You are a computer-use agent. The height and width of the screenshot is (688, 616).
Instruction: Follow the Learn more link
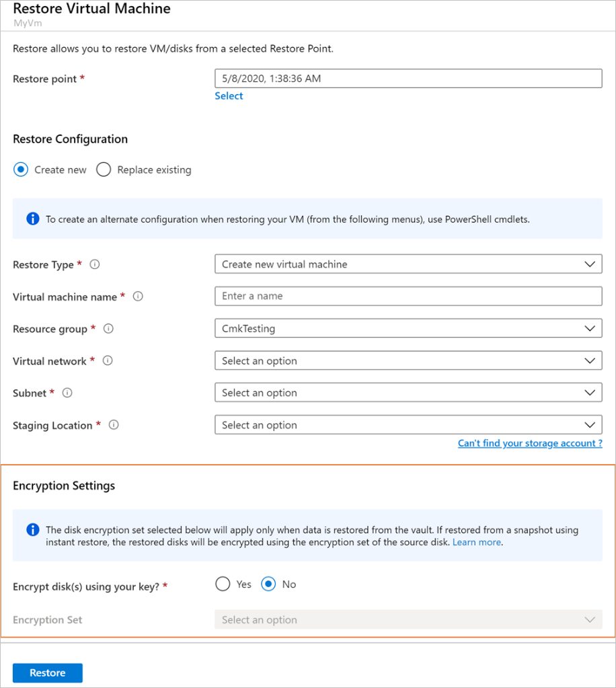[x=476, y=542]
